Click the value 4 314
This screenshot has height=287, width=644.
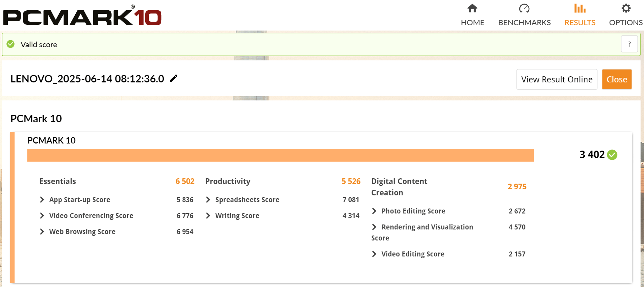coord(351,216)
